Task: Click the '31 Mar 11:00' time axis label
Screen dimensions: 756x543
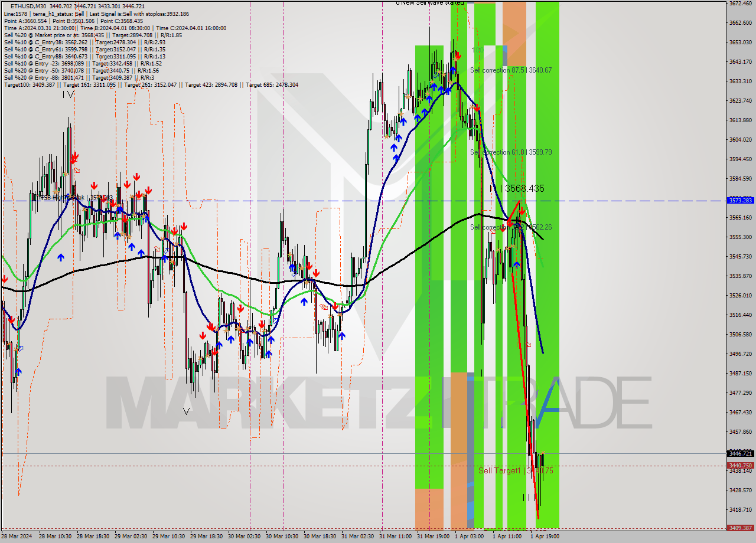Action: tap(395, 537)
